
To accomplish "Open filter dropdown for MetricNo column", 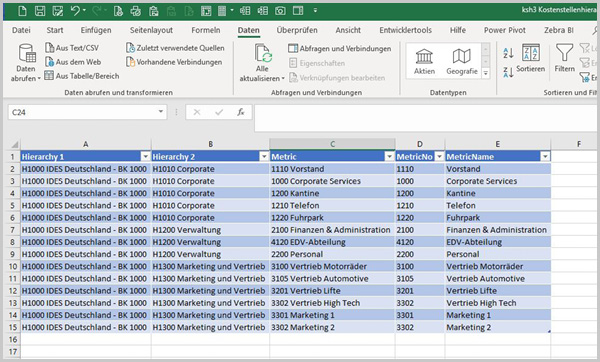I will [x=440, y=157].
